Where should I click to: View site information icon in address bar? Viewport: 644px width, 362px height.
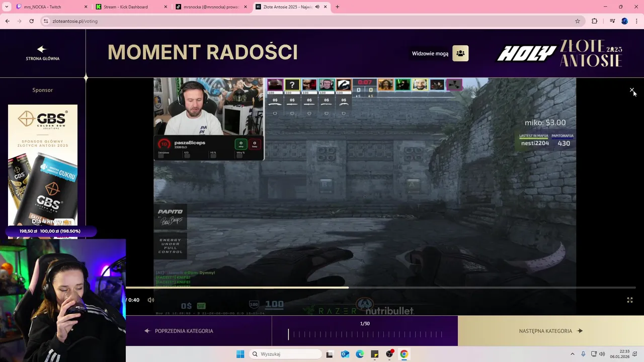[x=46, y=21]
